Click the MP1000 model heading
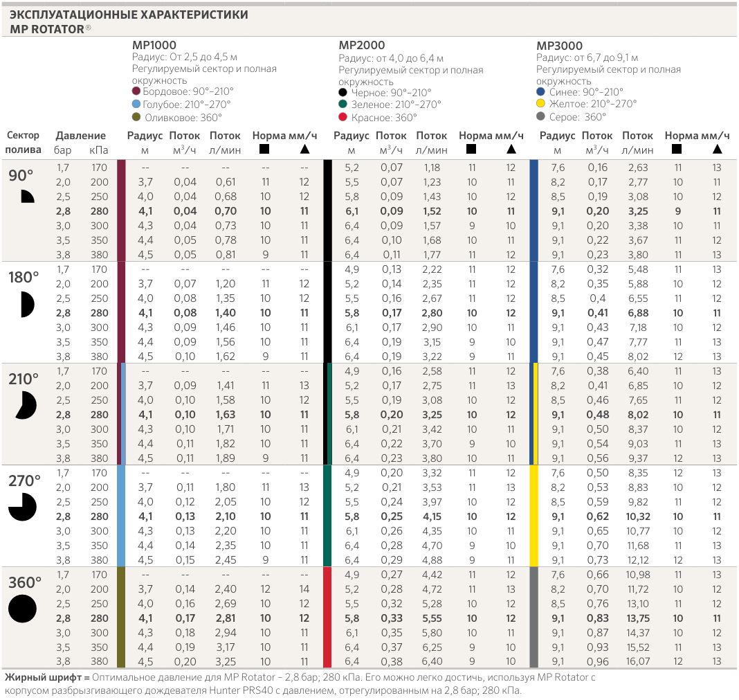This screenshot has width=739, height=700. pyautogui.click(x=154, y=46)
